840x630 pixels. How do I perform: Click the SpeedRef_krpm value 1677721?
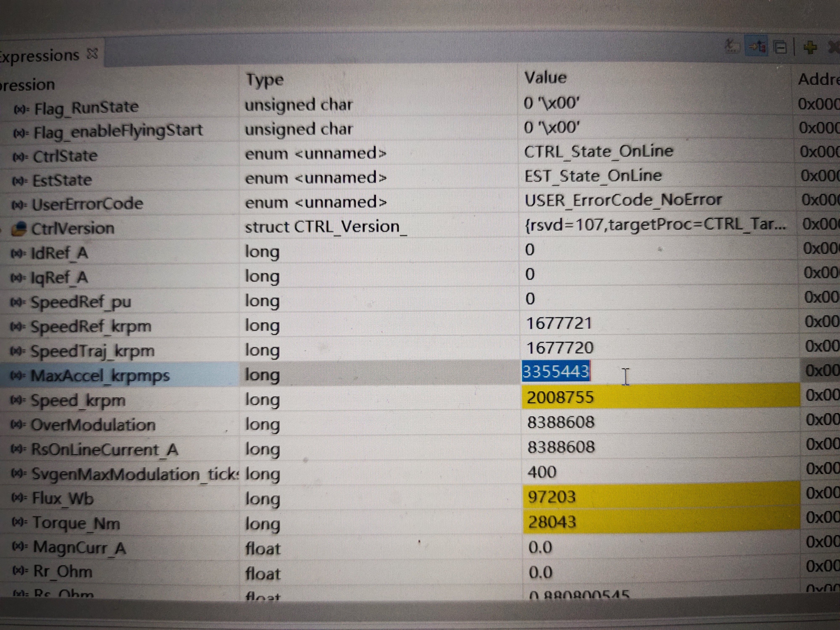click(x=559, y=323)
